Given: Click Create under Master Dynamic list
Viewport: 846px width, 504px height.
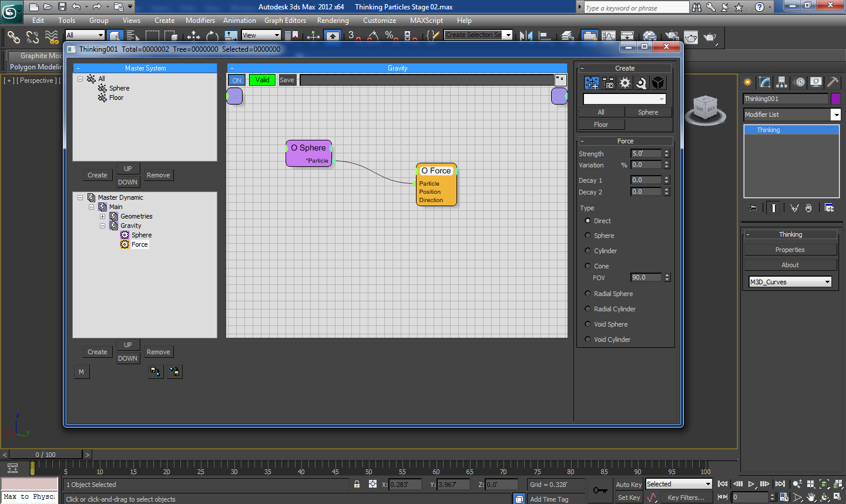Looking at the screenshot, I should pyautogui.click(x=98, y=352).
